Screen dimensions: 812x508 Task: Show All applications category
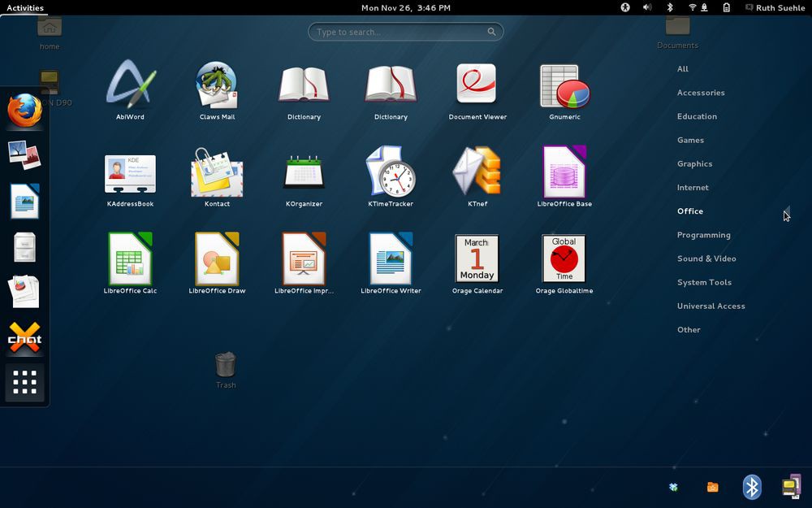683,69
